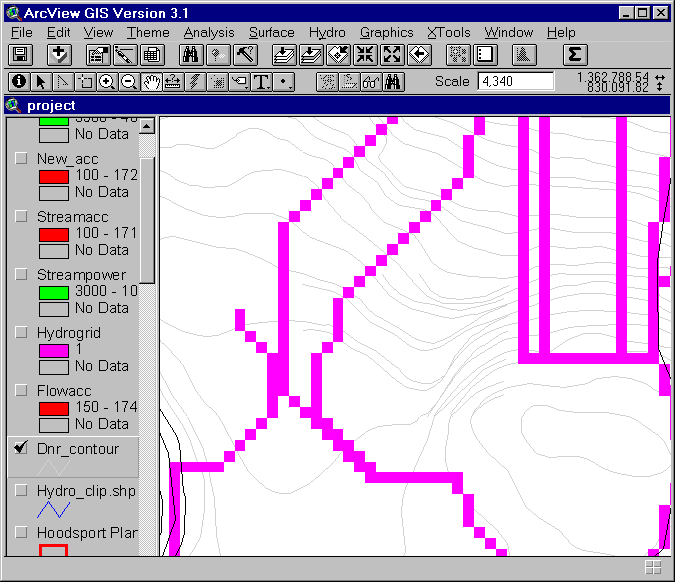Open the Query Builder hammer icon
Viewport: 675px width, 582px height.
(x=245, y=55)
